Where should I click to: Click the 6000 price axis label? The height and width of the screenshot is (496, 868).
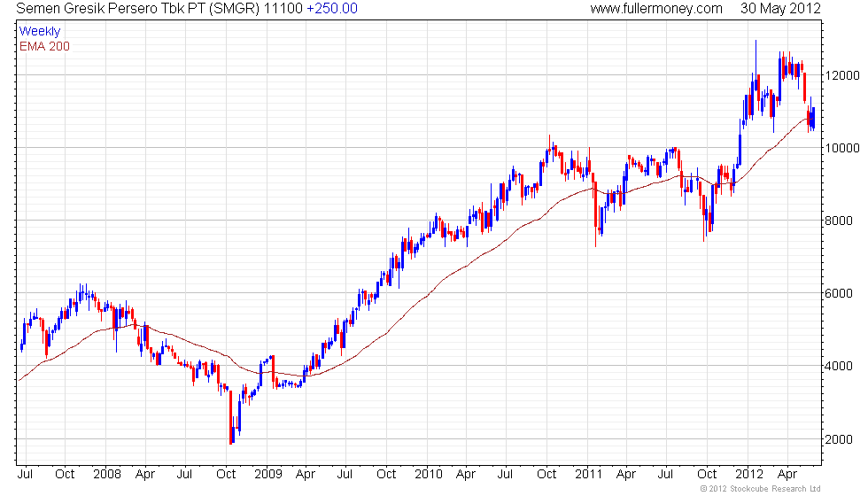click(839, 293)
